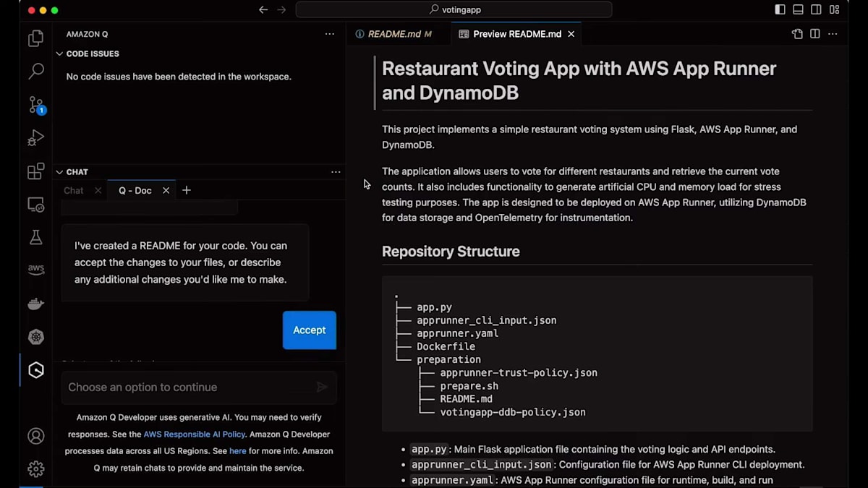Click prepare.sh in the repository tree

(469, 386)
